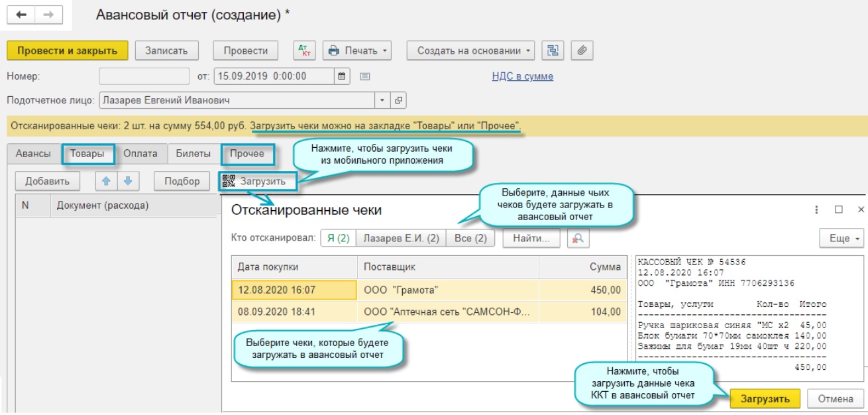The image size is (868, 415).
Task: Select the Лазарев Е.И. (2) filter
Action: [401, 238]
